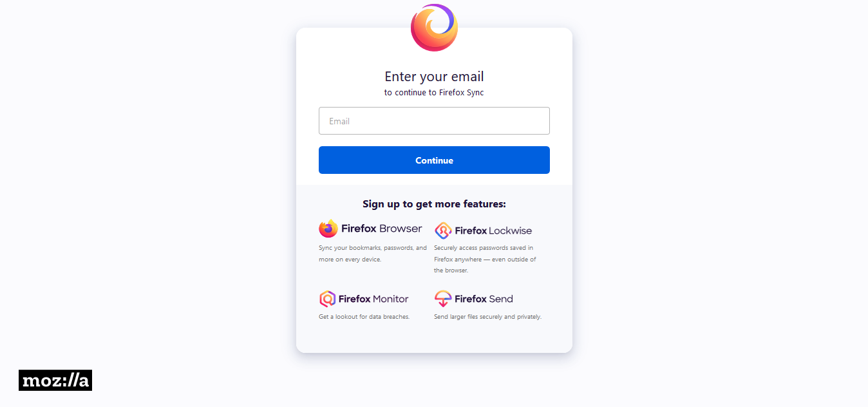Click the 'Sync your bookmarks, passwords' description
The image size is (868, 407).
coord(373,254)
